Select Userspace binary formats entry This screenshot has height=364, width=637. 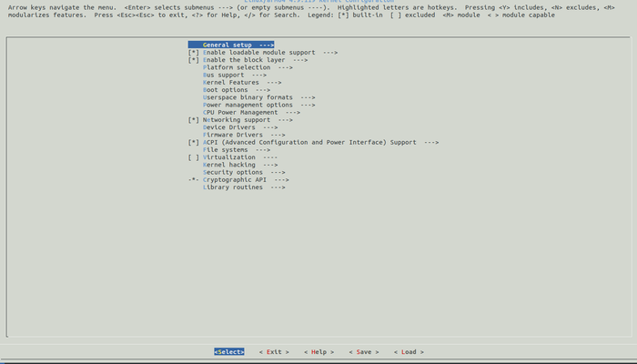[258, 97]
